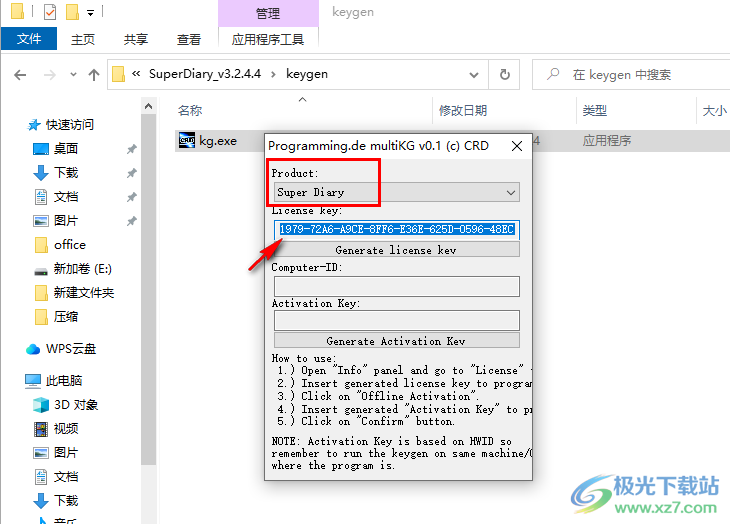The image size is (730, 524).
Task: Close the multiKG keygen window
Action: pyautogui.click(x=517, y=146)
